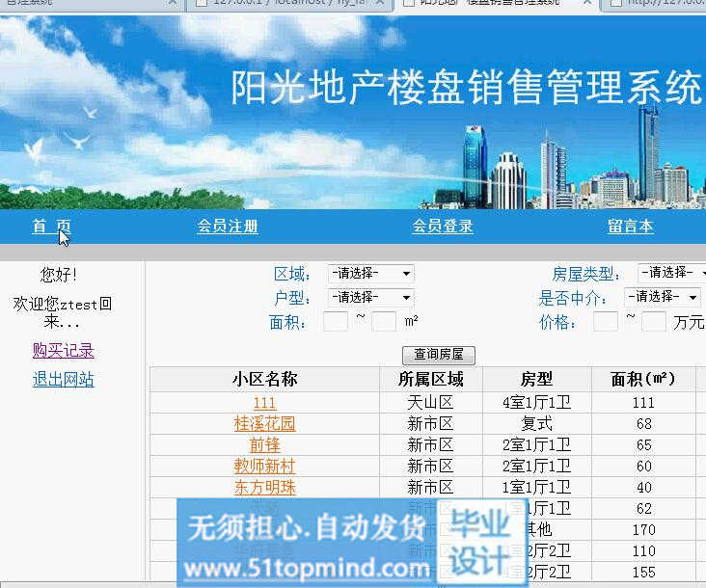Select the 东方明珠 property link

264,488
